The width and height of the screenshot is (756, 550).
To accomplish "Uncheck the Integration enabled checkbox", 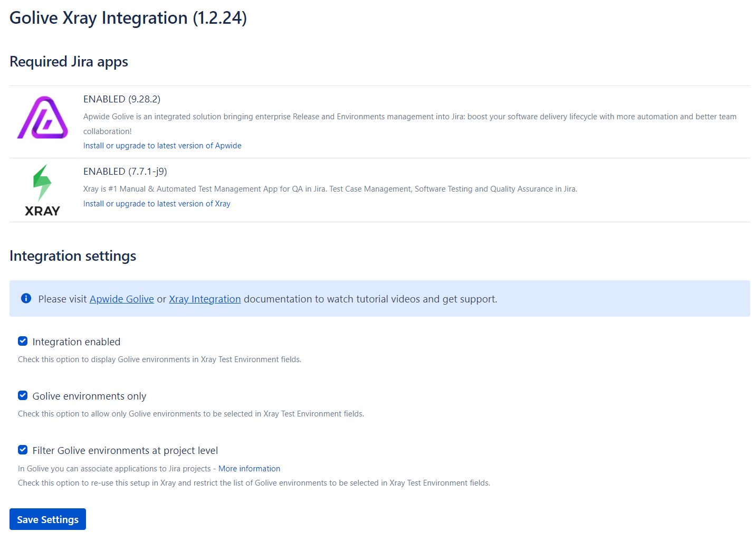I will 23,342.
